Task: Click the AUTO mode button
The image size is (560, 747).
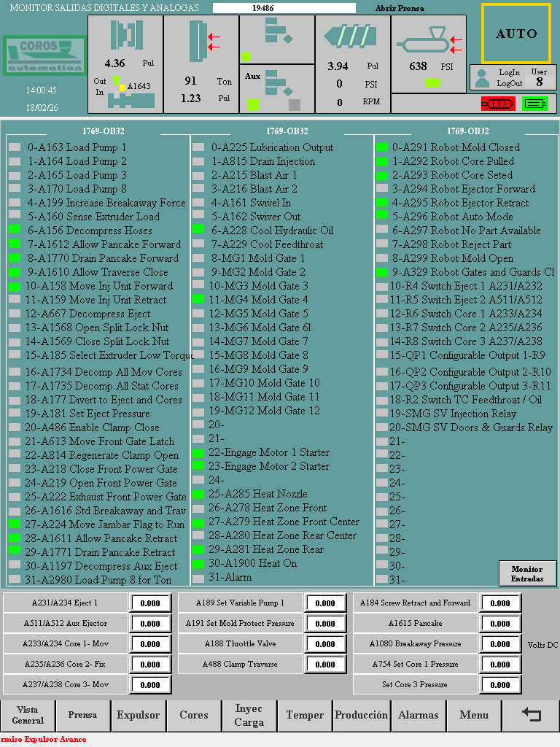Action: [x=516, y=34]
